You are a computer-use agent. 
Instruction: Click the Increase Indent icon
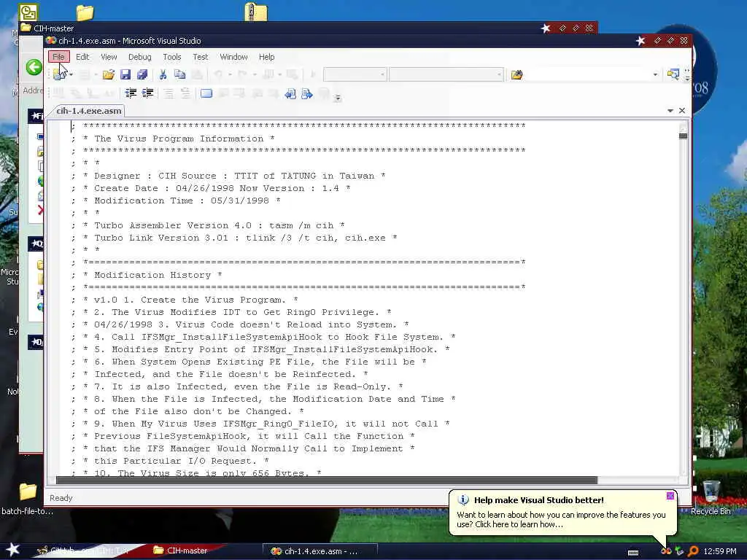coord(147,93)
